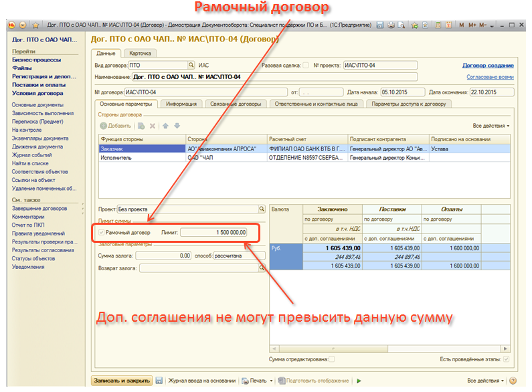Toggle the Сумма отредактирована checkbox
The height and width of the screenshot is (392, 532).
[332, 360]
